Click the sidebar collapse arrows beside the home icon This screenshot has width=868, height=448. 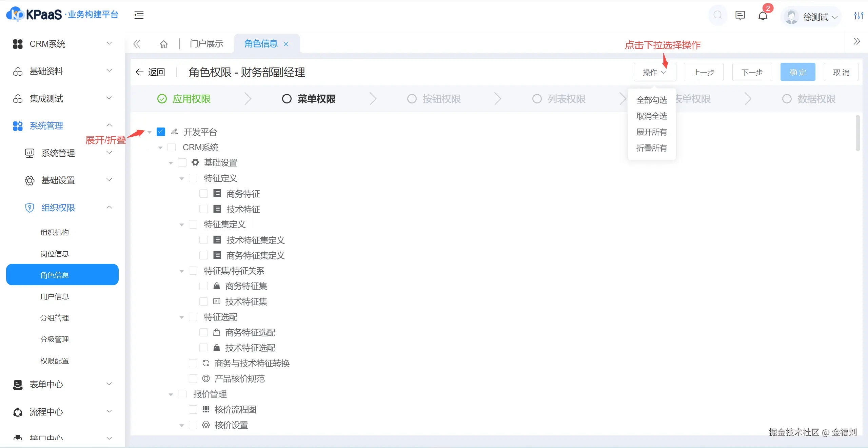tap(137, 44)
